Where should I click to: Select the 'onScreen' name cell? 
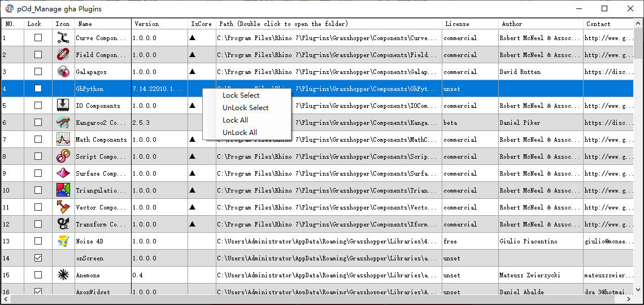pyautogui.click(x=103, y=258)
